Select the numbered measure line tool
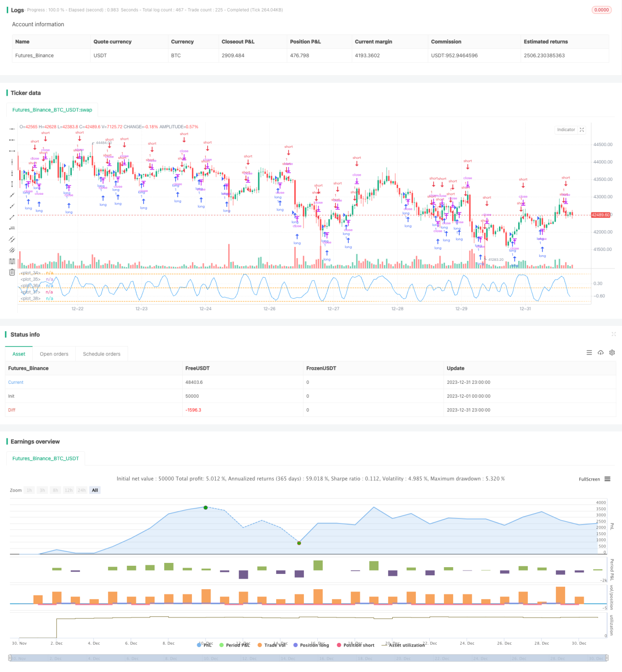622x672 pixels. pyautogui.click(x=12, y=228)
